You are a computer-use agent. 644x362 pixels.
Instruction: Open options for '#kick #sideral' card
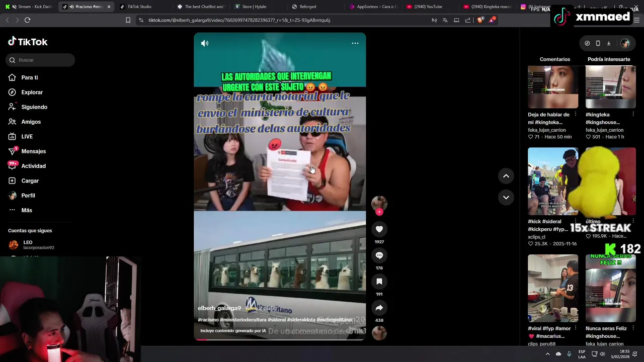(576, 221)
